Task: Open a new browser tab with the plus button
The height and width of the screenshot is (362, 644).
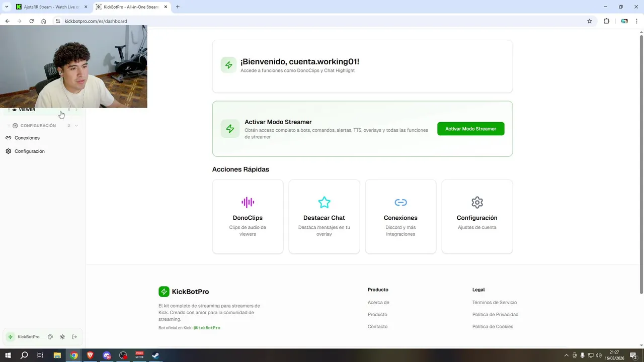Action: 178,7
